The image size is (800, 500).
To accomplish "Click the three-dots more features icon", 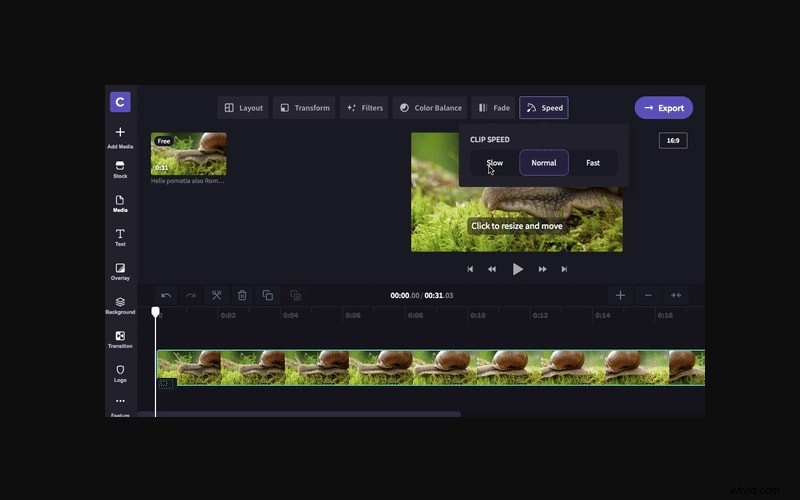I will pyautogui.click(x=120, y=401).
